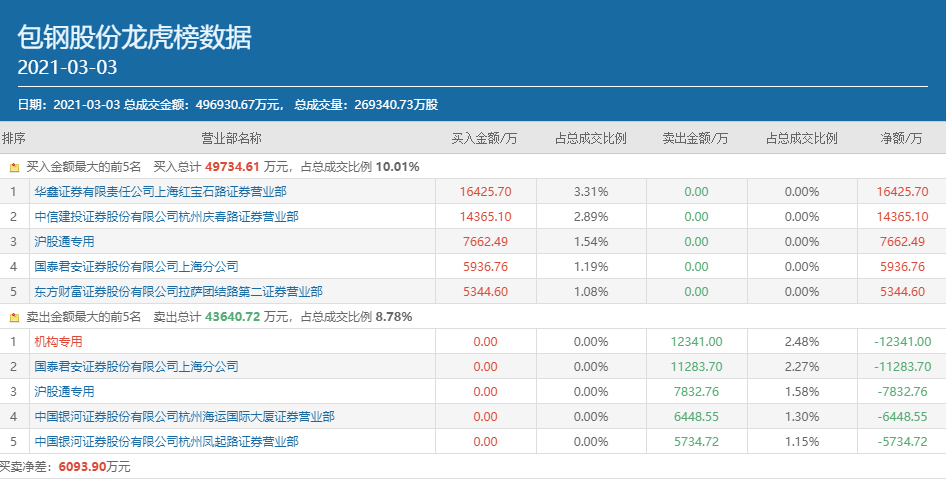Click 沪股通专用 in the top sellers list
Screen dimensions: 946x481
[64, 392]
